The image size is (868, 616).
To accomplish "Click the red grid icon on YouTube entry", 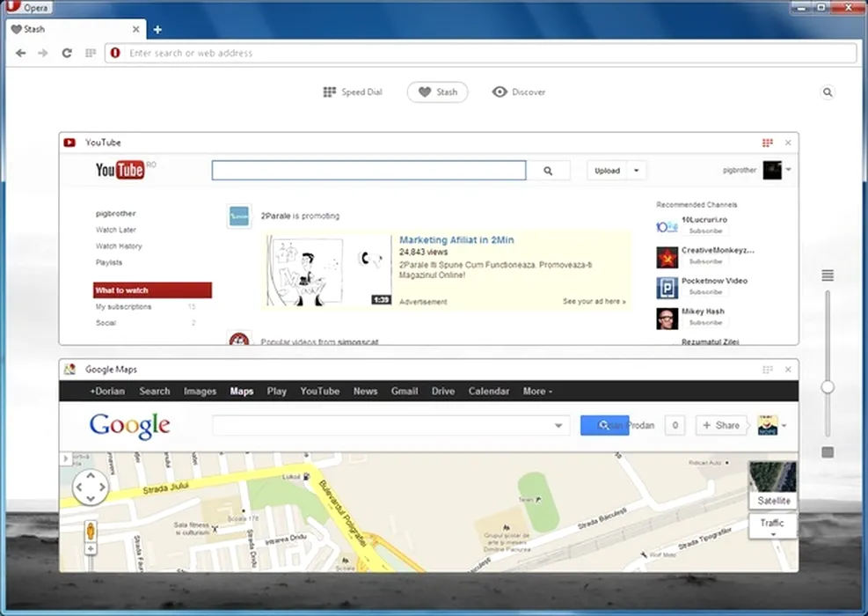I will coord(767,143).
